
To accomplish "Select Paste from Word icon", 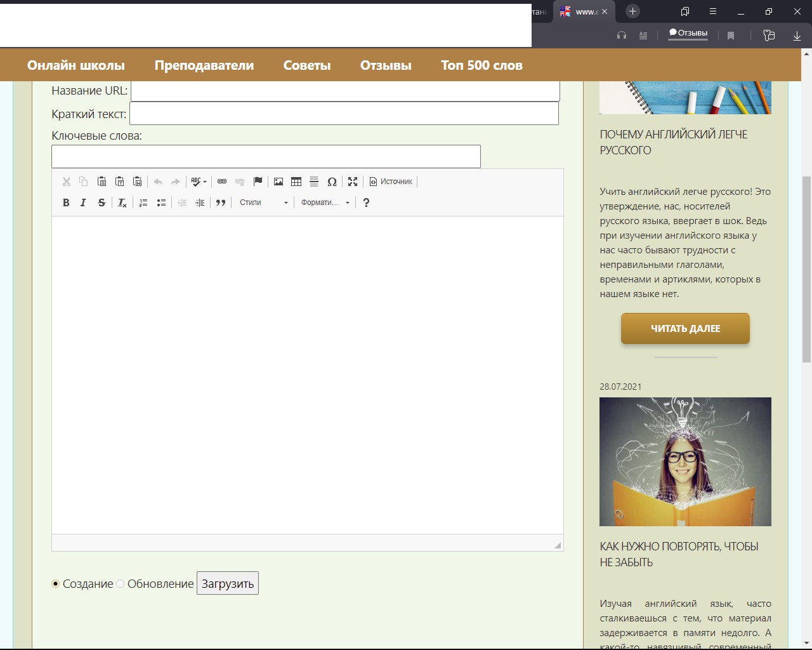I will [x=137, y=182].
